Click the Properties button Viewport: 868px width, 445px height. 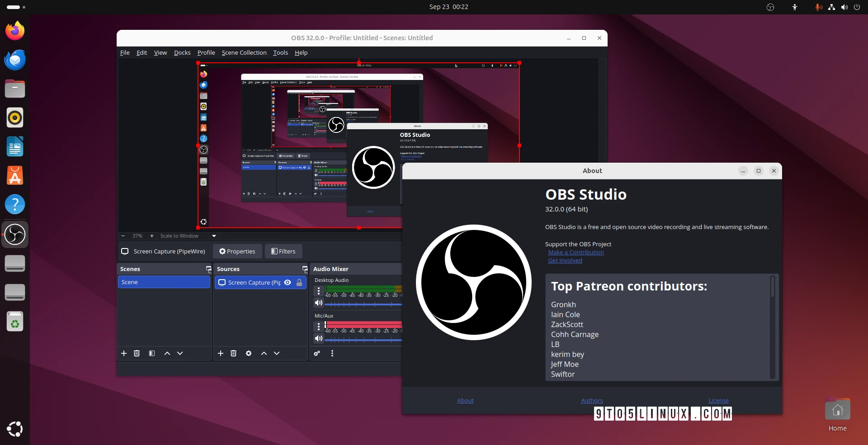(x=237, y=251)
